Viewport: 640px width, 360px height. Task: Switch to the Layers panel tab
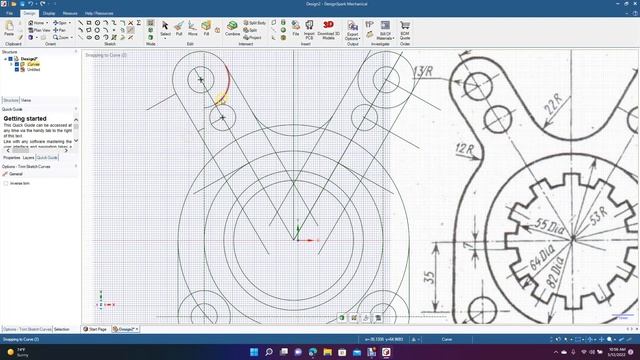29,158
